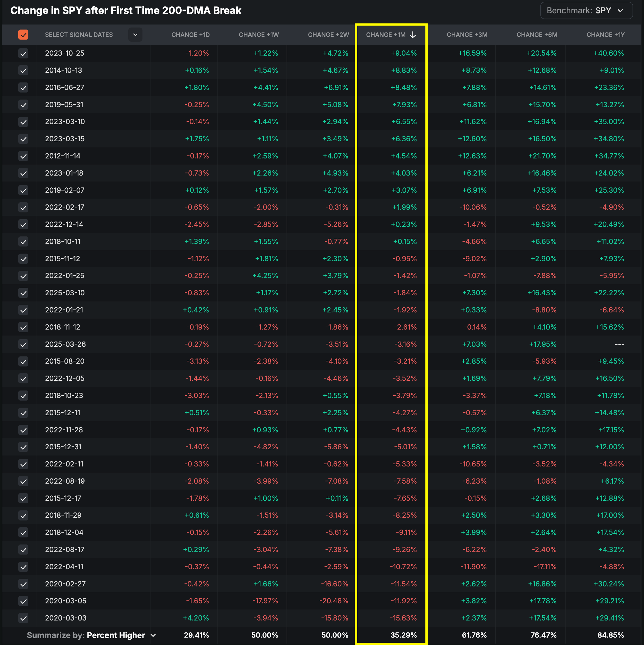Deselect the 2018-10-11 signal date
Viewport: 644px width, 645px height.
[23, 241]
